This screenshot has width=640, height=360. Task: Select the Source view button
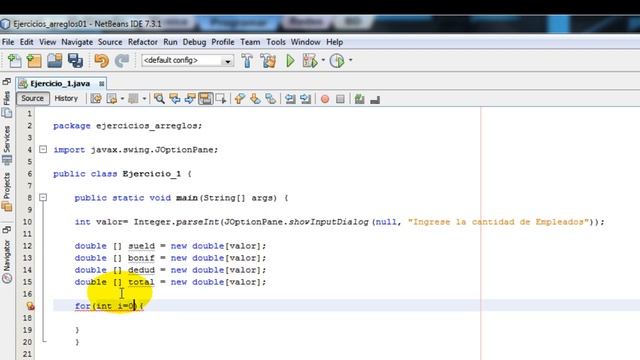tap(33, 98)
